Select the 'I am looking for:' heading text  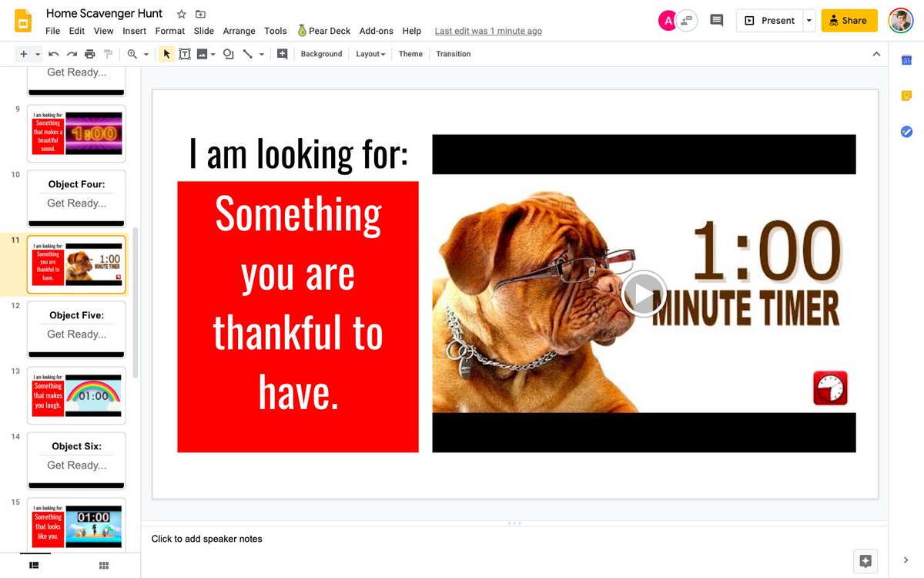point(299,153)
